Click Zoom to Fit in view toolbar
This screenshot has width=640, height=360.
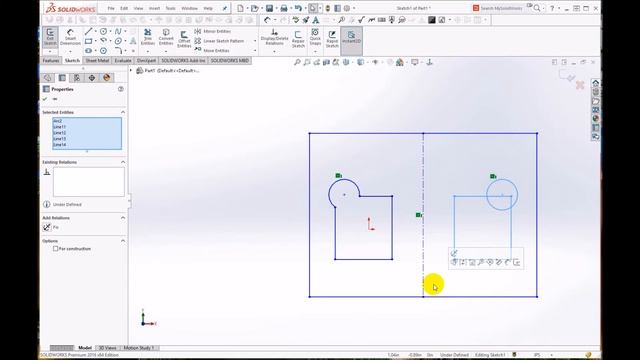(297, 62)
